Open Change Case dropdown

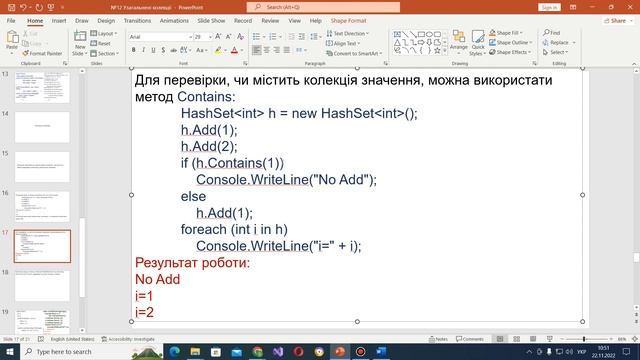point(202,50)
